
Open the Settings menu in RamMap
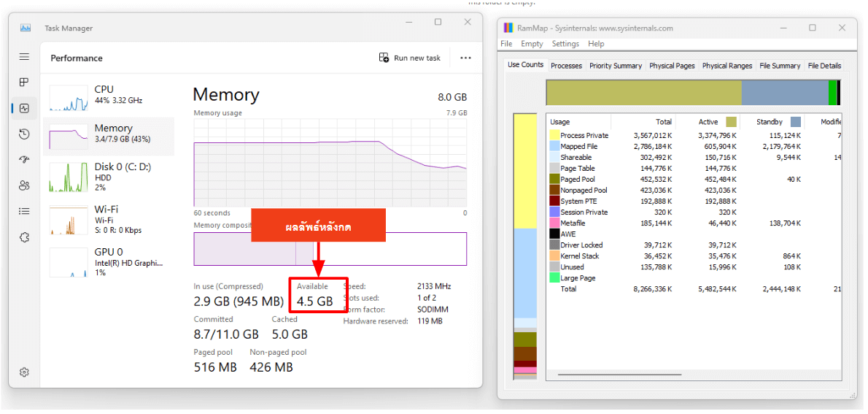point(565,44)
